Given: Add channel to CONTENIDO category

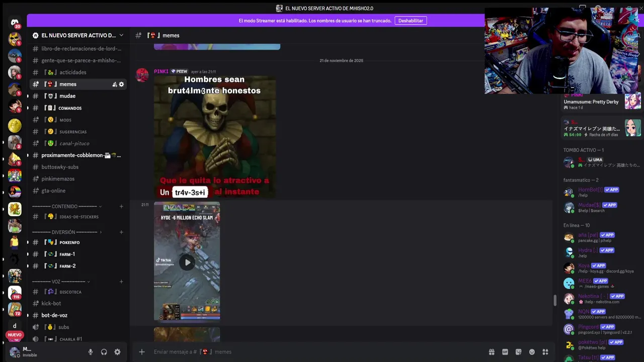Looking at the screenshot, I should pyautogui.click(x=121, y=206).
